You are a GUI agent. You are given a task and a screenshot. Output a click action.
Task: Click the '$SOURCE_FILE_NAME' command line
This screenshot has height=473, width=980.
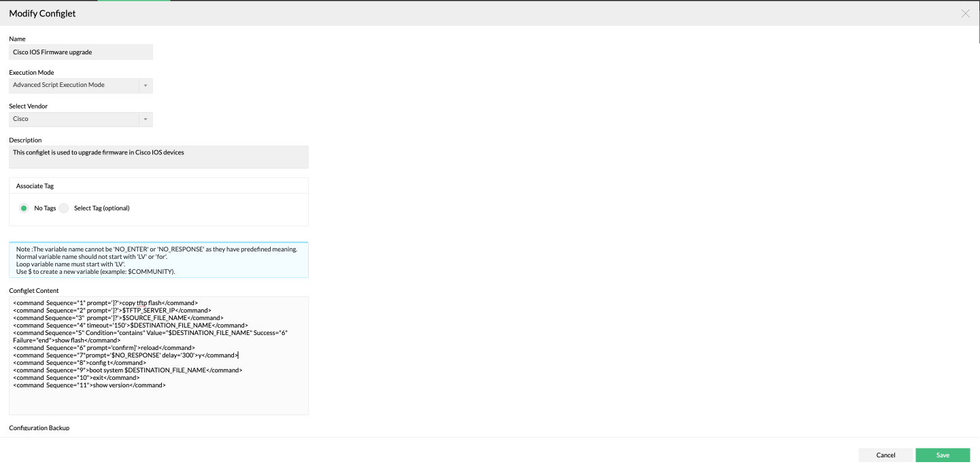118,318
